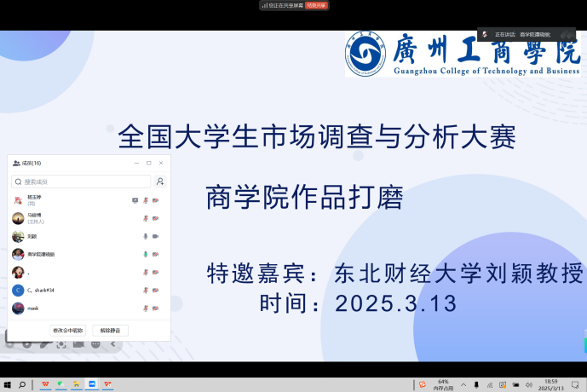The image size is (587, 392).
Task: Click the camera-off icon for mask
Action: (156, 308)
